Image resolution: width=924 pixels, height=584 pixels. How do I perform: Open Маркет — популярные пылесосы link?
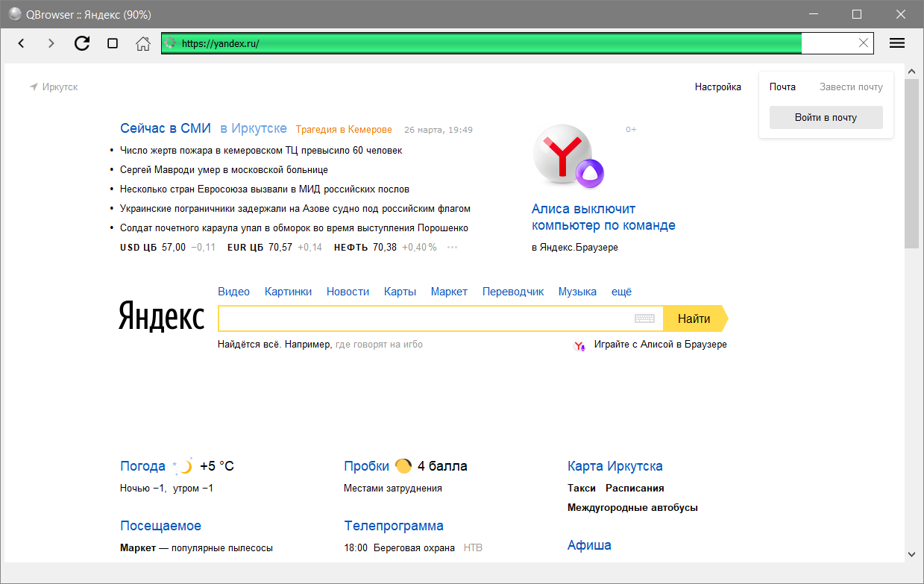196,548
